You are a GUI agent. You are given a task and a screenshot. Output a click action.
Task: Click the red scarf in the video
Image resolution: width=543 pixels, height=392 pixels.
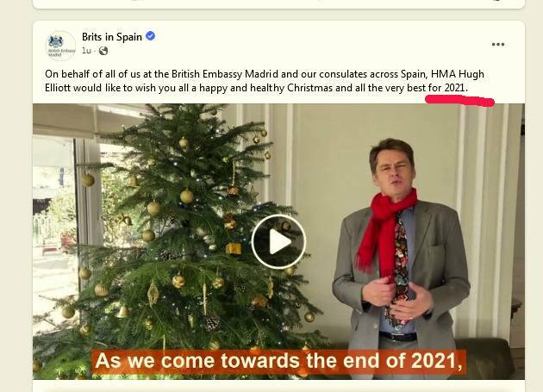pyautogui.click(x=384, y=228)
